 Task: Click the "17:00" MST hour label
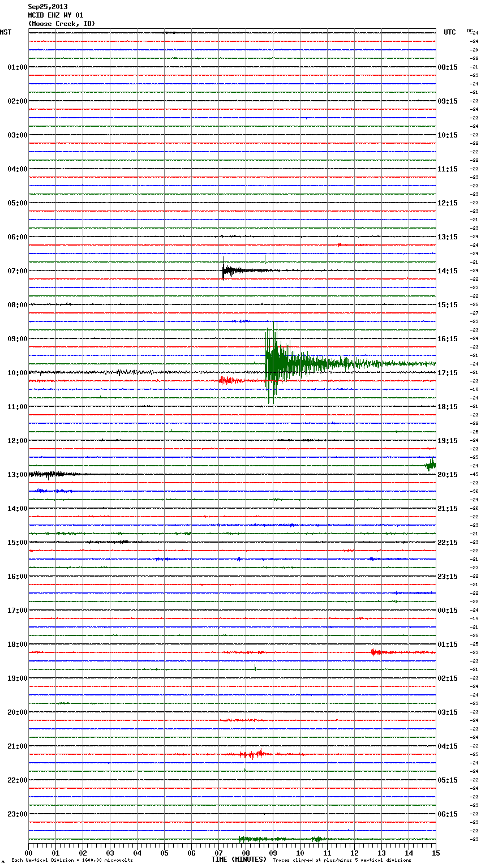pyautogui.click(x=18, y=611)
